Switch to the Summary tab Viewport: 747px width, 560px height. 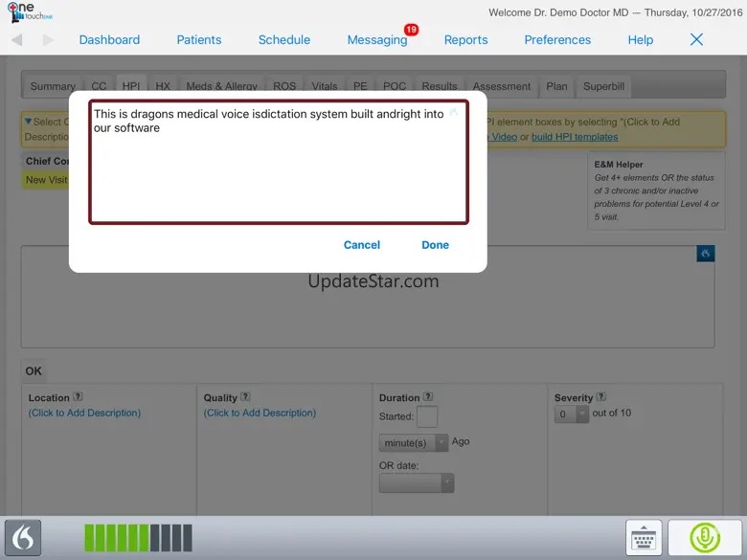coord(53,86)
